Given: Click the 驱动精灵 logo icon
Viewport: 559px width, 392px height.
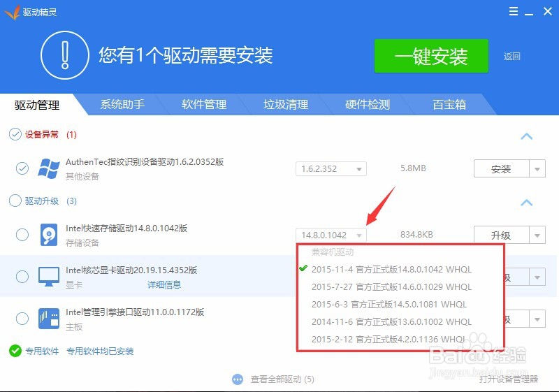Looking at the screenshot, I should pos(12,13).
